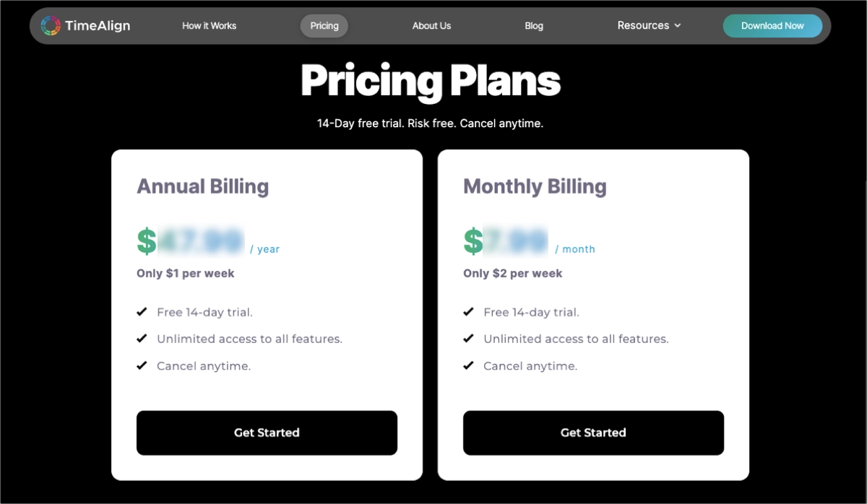Click the 'Only $1 per week' text
Image resolution: width=867 pixels, height=504 pixels.
pos(184,273)
